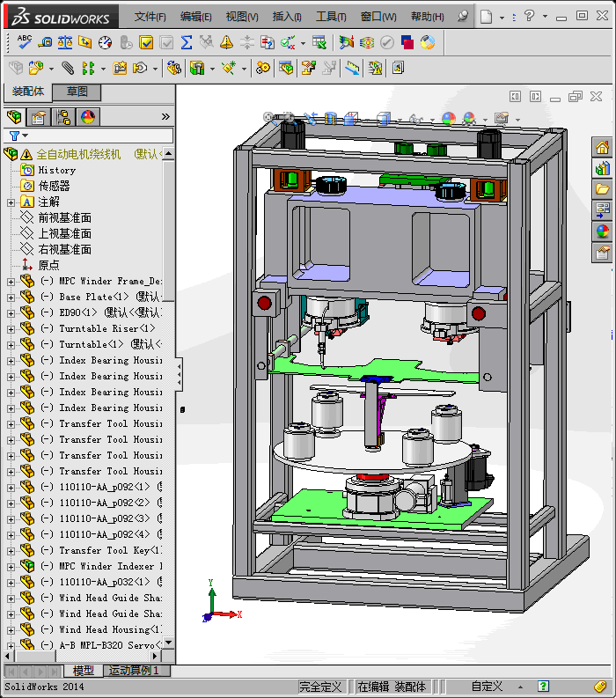Click the horizontal scrollbar right arrow
616x698 pixels.
pyautogui.click(x=155, y=656)
